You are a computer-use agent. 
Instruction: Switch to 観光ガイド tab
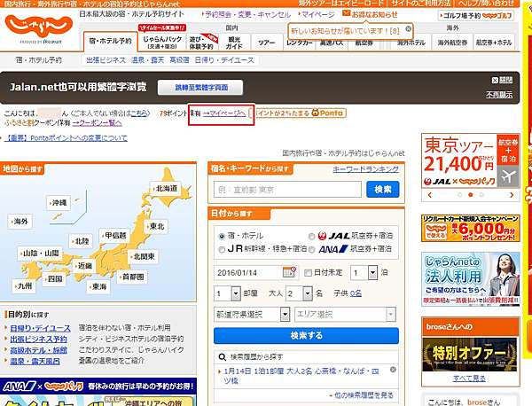[234, 43]
